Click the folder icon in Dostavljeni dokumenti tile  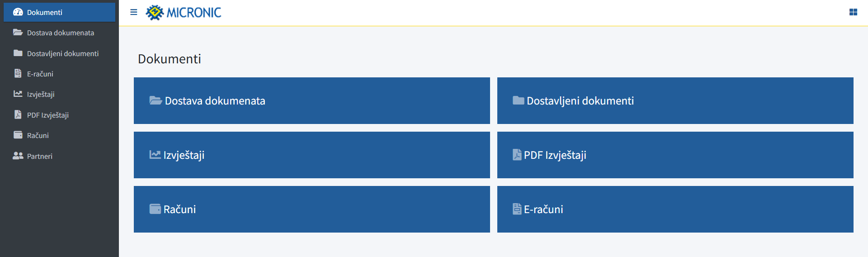[518, 100]
